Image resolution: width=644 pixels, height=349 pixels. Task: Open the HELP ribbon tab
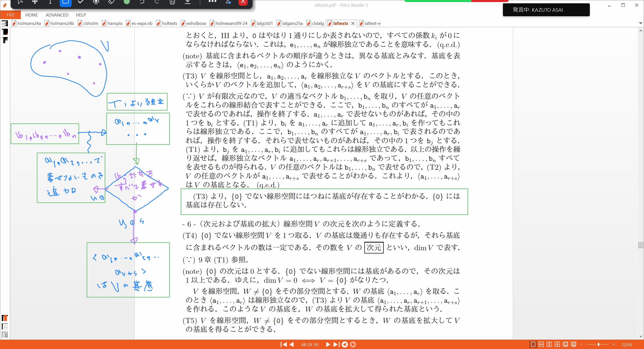coord(81,15)
